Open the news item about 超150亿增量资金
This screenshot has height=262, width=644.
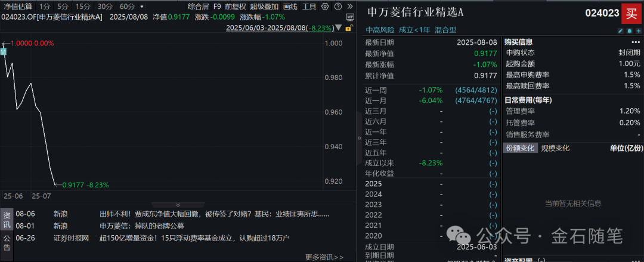(195, 238)
